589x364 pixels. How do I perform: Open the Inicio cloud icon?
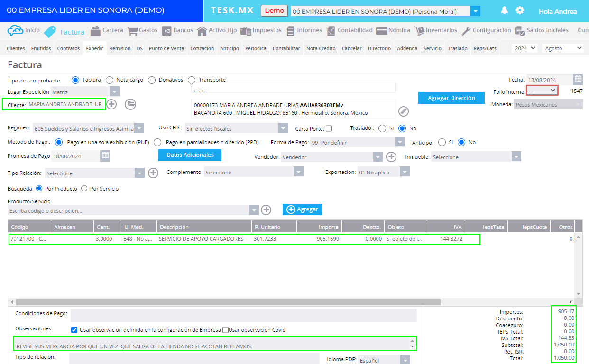(15, 31)
